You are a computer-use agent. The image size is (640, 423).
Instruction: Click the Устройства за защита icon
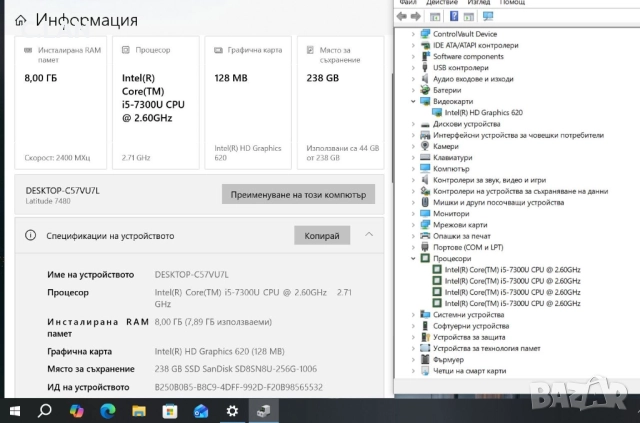tap(425, 337)
